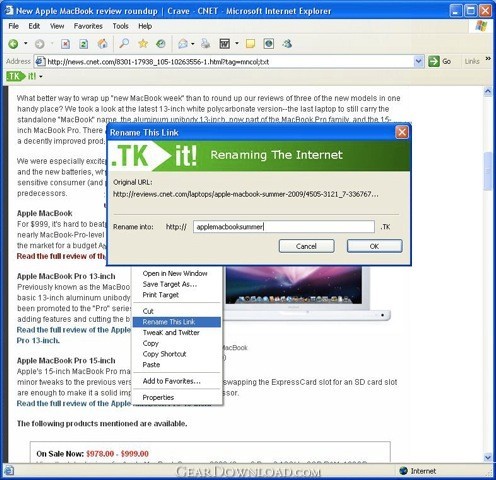Select Paste in context menu

177,364
